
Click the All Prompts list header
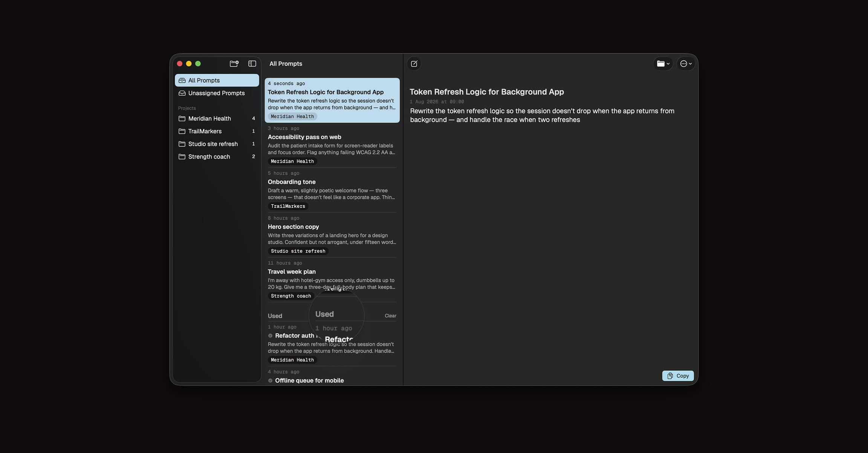(286, 64)
